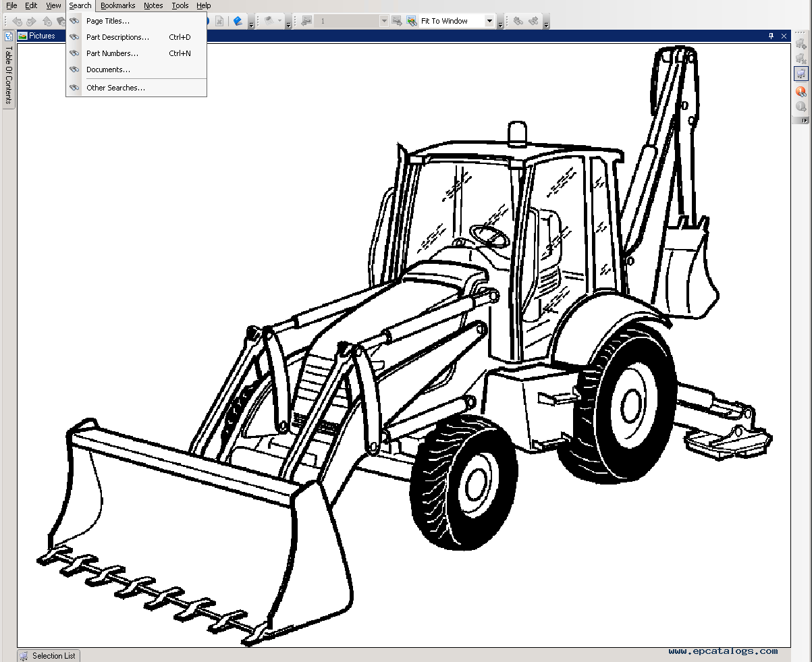812x662 pixels.
Task: Open the Bookmarks menu
Action: click(118, 5)
